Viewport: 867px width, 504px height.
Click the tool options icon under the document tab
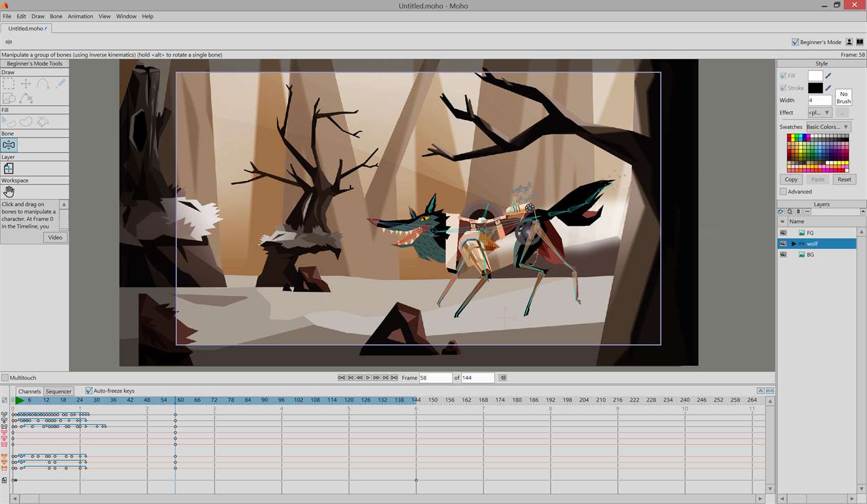9,42
